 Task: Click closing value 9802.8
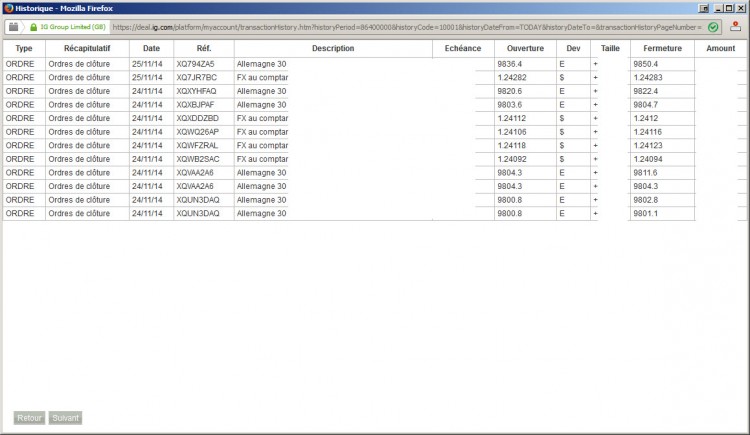[x=646, y=200]
